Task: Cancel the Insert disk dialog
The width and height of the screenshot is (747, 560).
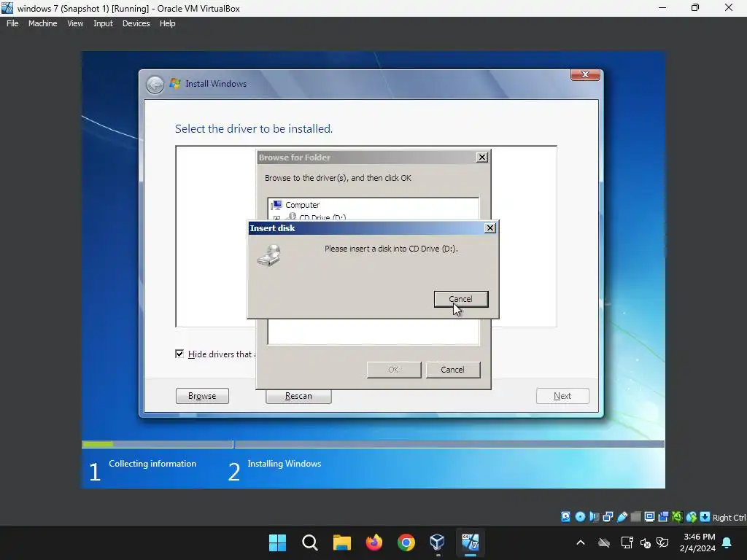Action: point(461,299)
